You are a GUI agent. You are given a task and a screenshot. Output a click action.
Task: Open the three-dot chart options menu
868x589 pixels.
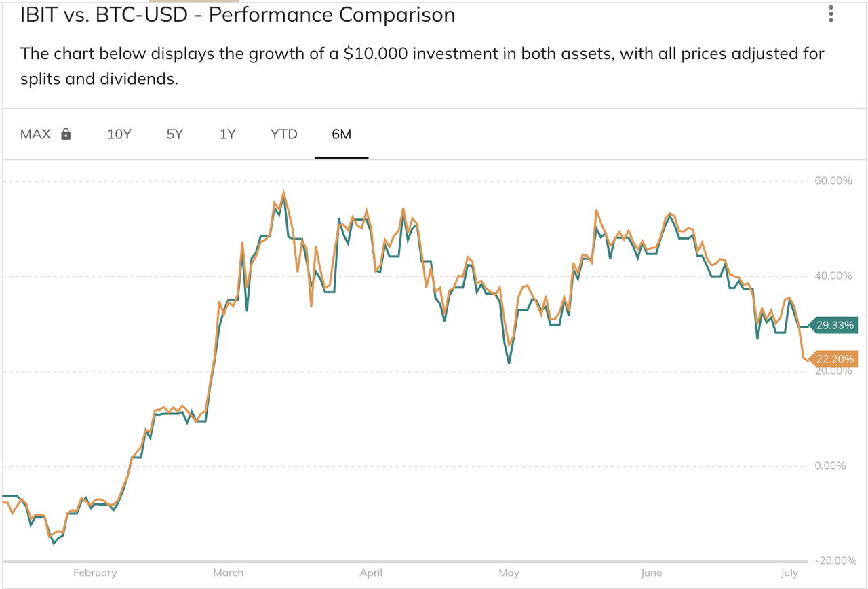pos(830,14)
